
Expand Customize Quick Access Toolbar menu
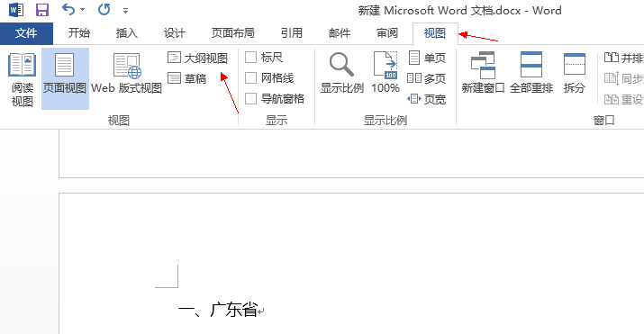pyautogui.click(x=126, y=11)
